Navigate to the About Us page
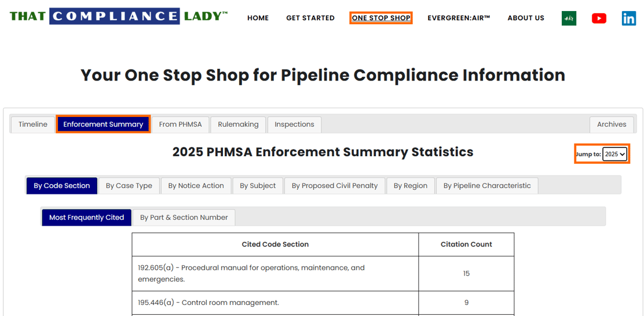The width and height of the screenshot is (644, 316). [525, 18]
